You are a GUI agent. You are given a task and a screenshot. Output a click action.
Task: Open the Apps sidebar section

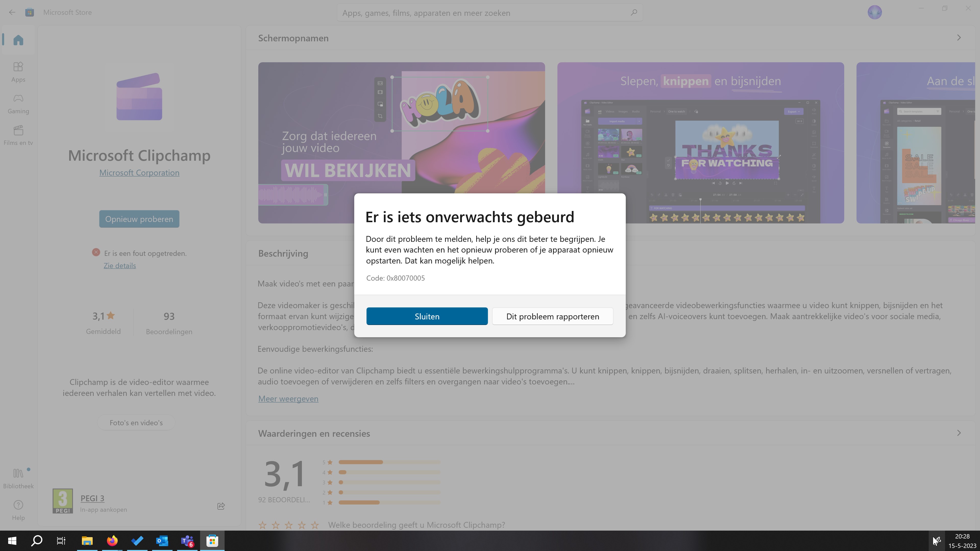[18, 72]
